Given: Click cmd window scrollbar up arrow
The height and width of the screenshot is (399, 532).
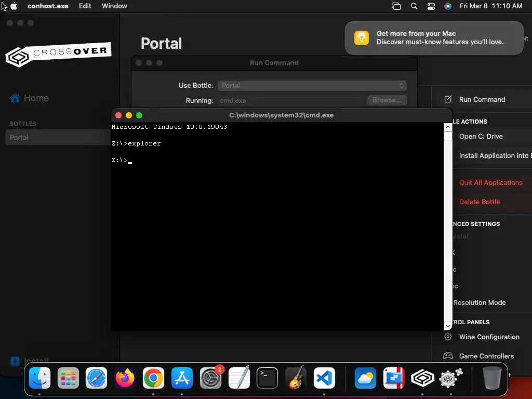Looking at the screenshot, I should point(448,127).
